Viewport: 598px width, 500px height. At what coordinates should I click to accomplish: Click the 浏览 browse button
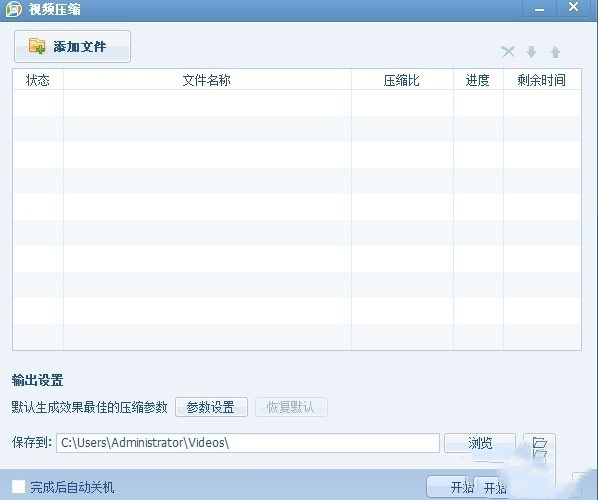coord(480,443)
